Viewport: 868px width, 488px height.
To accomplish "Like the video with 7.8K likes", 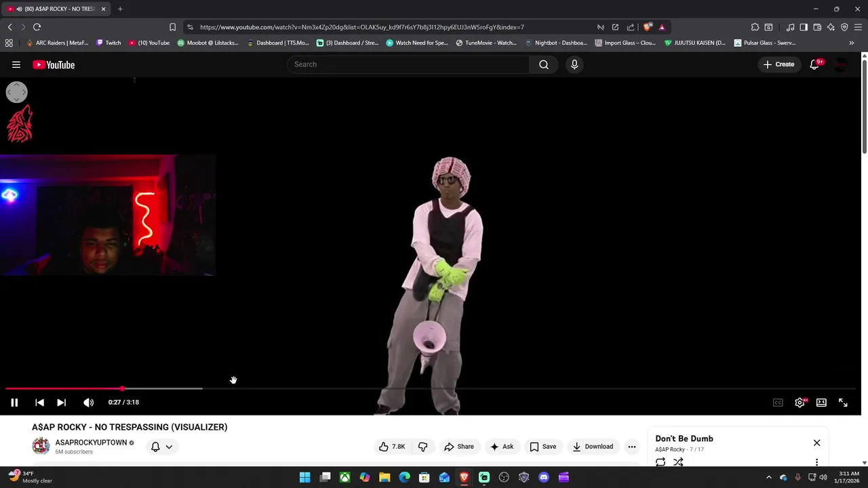I will click(392, 447).
